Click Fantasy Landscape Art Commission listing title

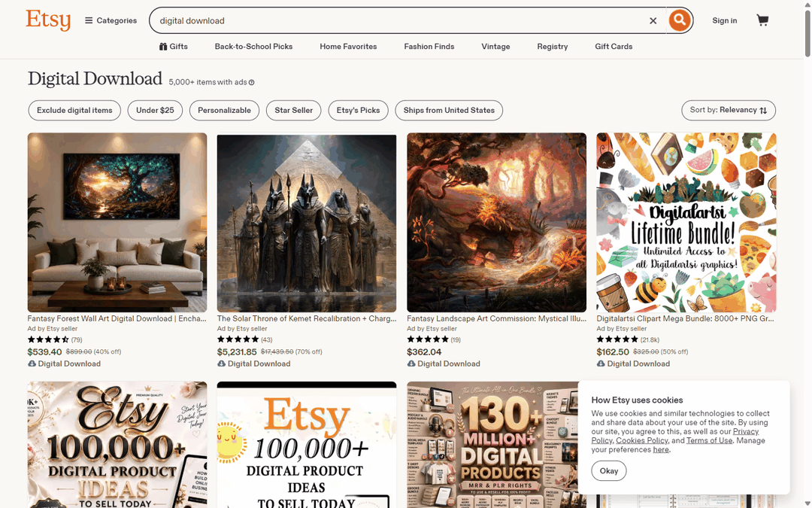point(497,319)
